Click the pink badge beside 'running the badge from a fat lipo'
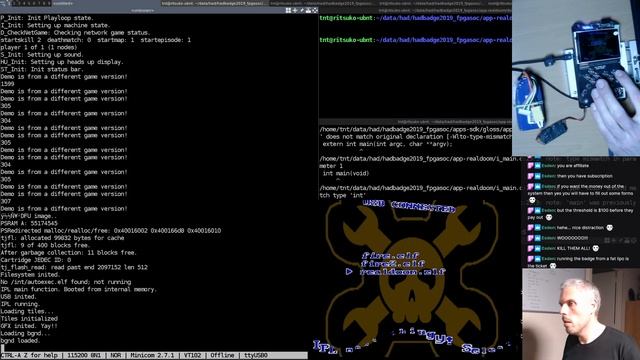Image resolution: width=640 pixels, height=360 pixels. tap(531, 259)
